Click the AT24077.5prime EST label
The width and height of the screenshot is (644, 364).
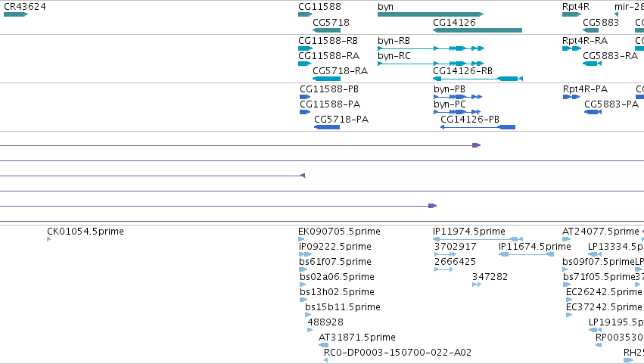pyautogui.click(x=600, y=232)
